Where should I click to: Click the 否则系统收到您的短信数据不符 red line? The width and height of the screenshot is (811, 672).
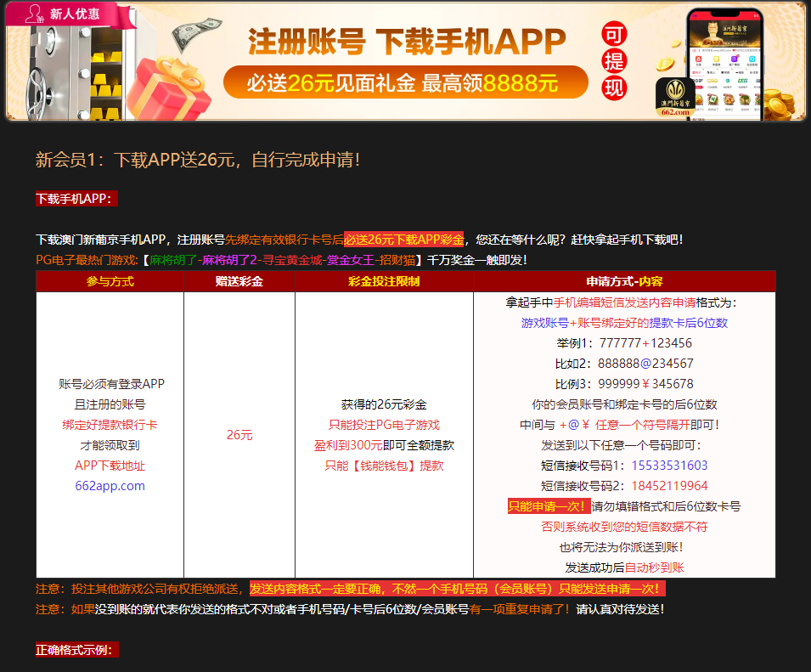click(x=624, y=527)
